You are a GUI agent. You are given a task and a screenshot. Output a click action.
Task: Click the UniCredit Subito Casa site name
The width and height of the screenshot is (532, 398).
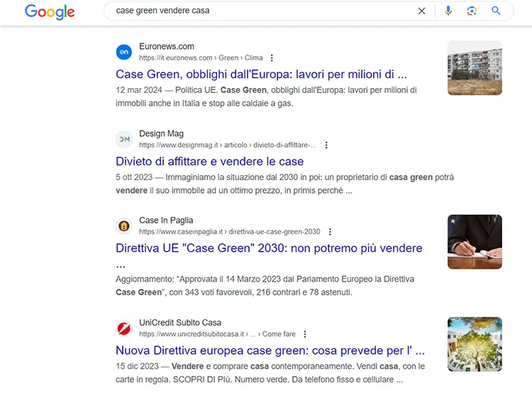[x=180, y=323]
